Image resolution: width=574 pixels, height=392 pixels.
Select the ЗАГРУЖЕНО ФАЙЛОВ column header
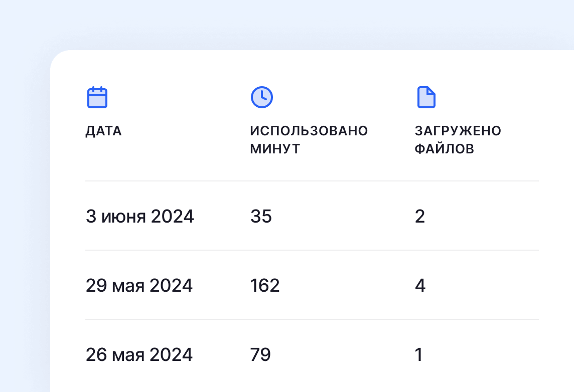[x=458, y=140]
